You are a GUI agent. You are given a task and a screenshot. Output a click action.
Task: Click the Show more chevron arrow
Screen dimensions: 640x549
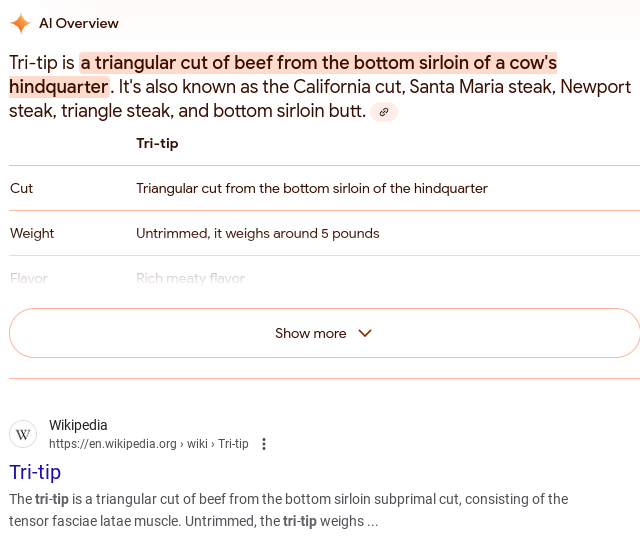[365, 333]
